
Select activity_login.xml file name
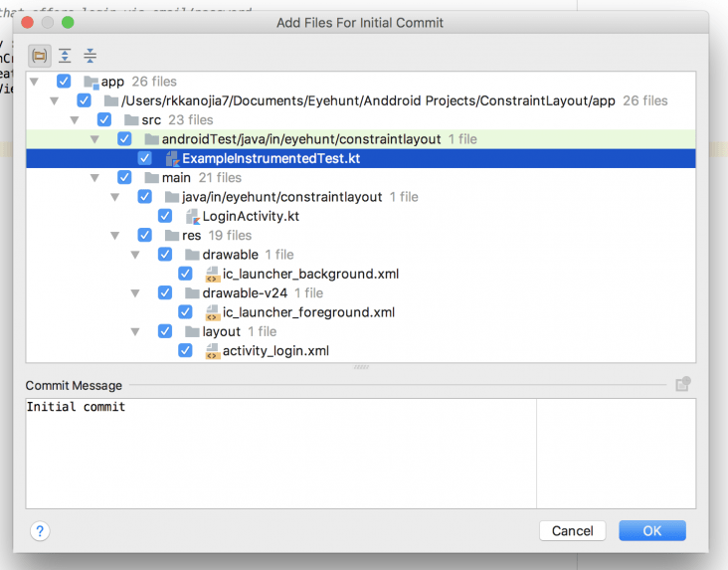(x=275, y=351)
